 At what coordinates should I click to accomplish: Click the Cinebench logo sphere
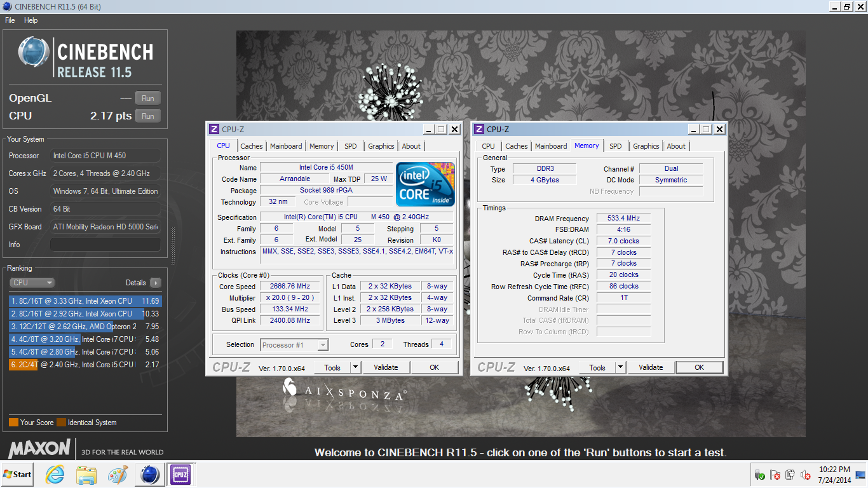click(x=34, y=52)
